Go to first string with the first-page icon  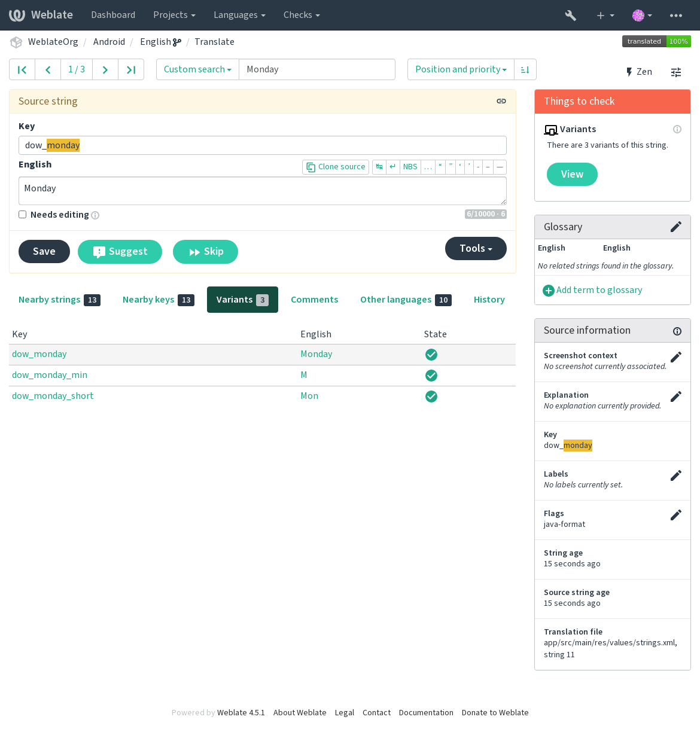click(x=22, y=69)
